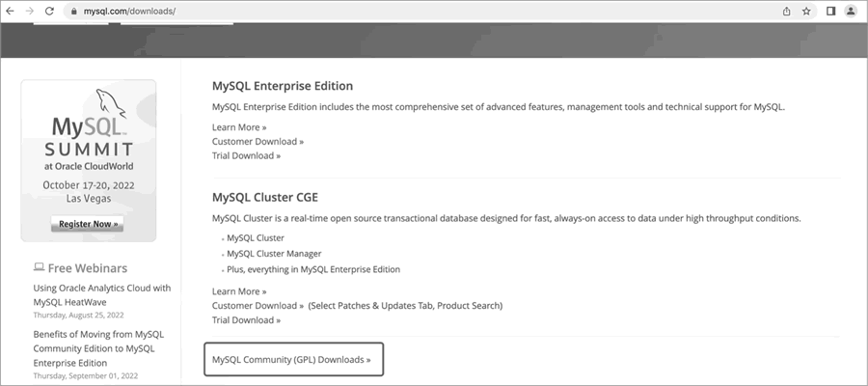
Task: Click the MySQL Cluster CGE heading
Action: [265, 197]
